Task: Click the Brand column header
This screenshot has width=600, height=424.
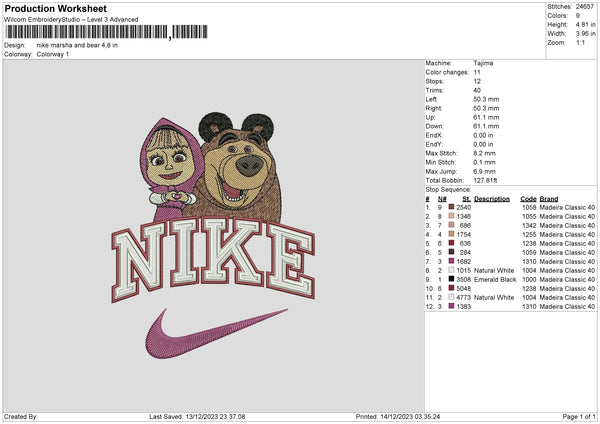Action: coord(549,199)
